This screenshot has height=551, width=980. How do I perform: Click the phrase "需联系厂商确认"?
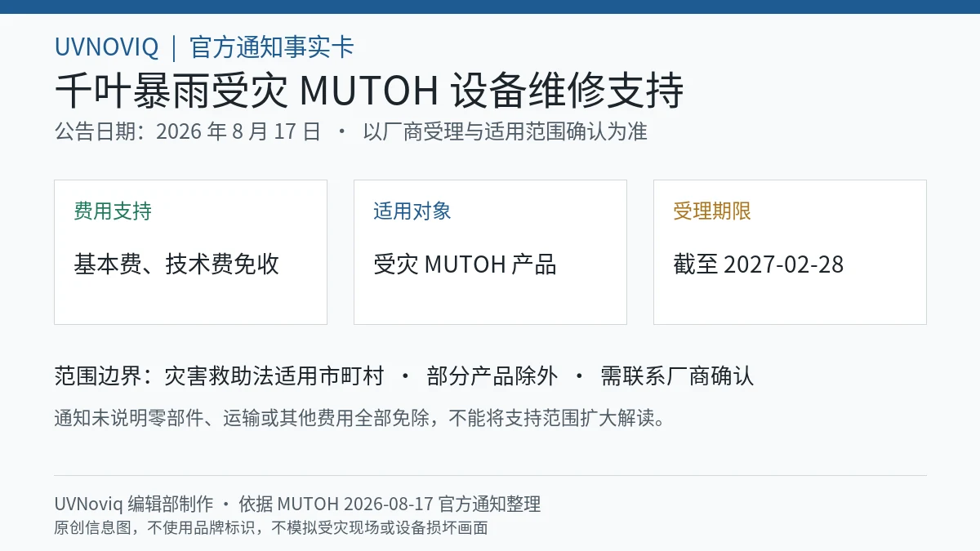tap(677, 375)
